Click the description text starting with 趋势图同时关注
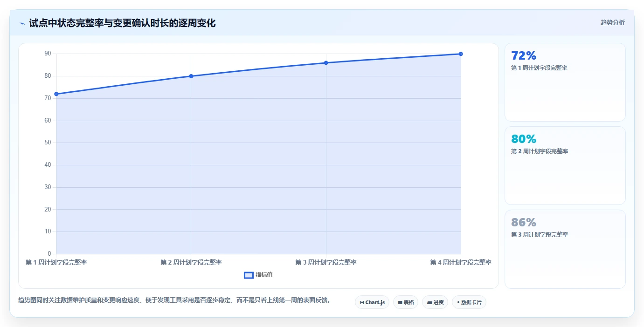The height and width of the screenshot is (327, 644). [x=174, y=300]
